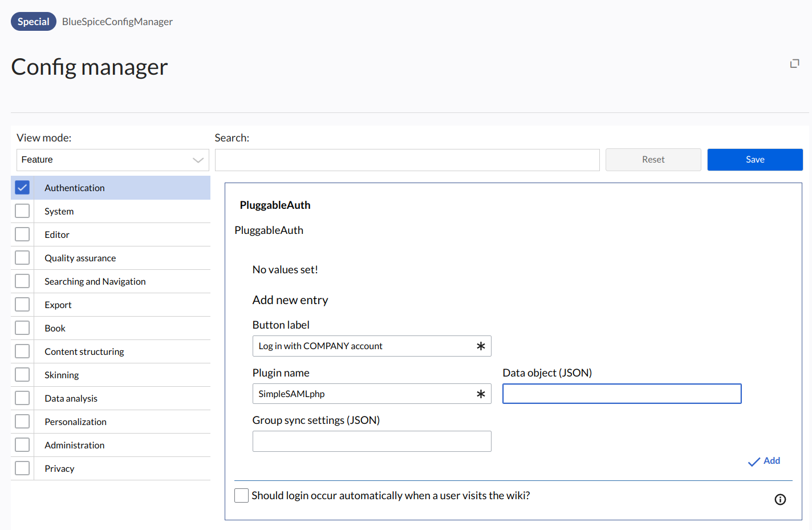Check the Editor checkbox

point(22,234)
